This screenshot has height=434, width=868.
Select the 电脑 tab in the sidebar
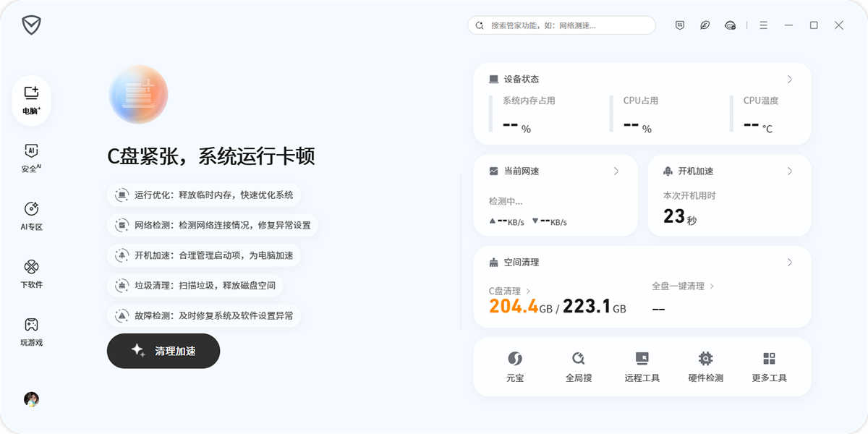30,100
